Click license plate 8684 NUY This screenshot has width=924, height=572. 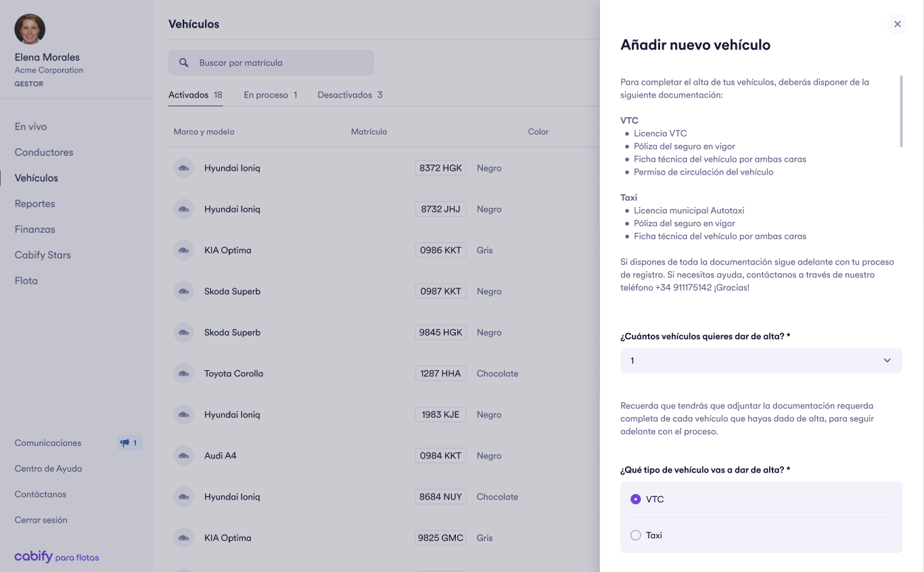[x=441, y=497]
